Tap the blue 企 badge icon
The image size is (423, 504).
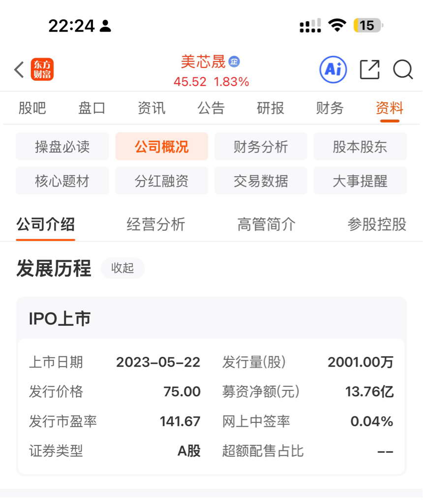point(234,61)
